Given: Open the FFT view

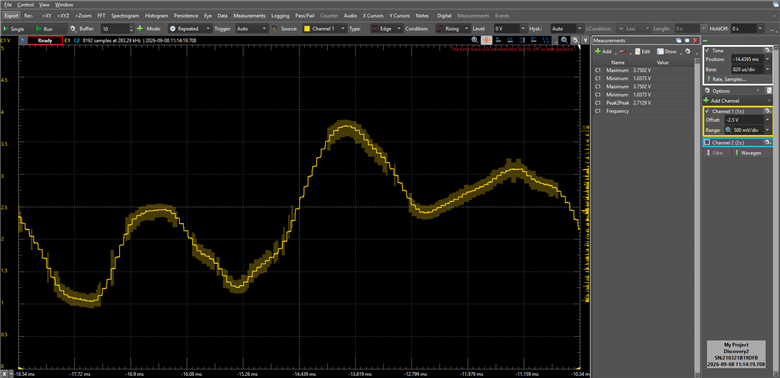Looking at the screenshot, I should [x=101, y=15].
